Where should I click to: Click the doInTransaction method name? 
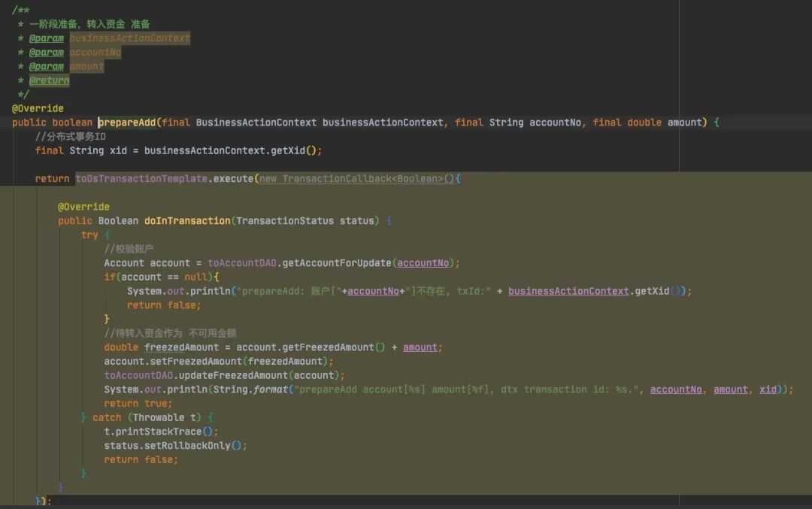pyautogui.click(x=186, y=221)
